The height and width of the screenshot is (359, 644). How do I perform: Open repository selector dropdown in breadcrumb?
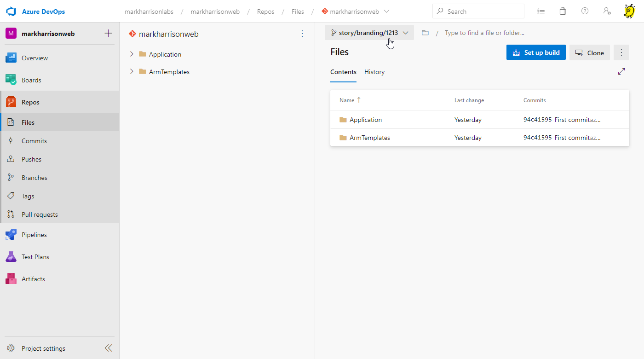tap(386, 12)
